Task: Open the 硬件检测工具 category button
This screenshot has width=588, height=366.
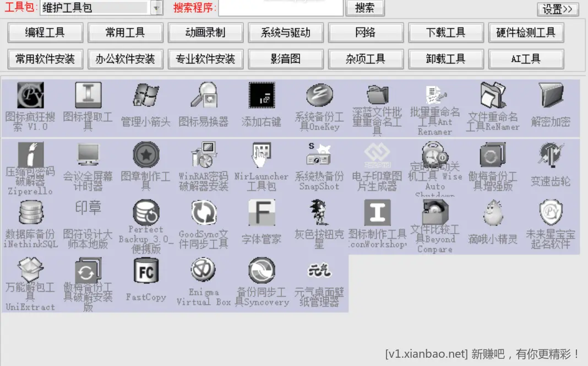Action: point(526,33)
